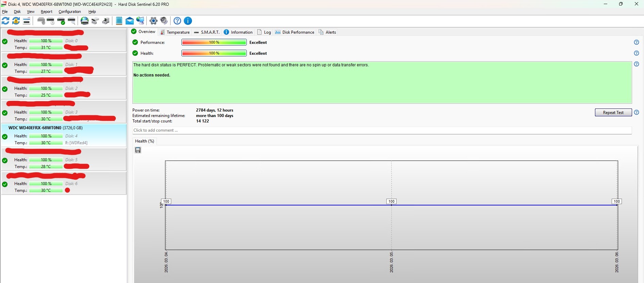
Task: Open the notepad report icon
Action: coord(119,21)
